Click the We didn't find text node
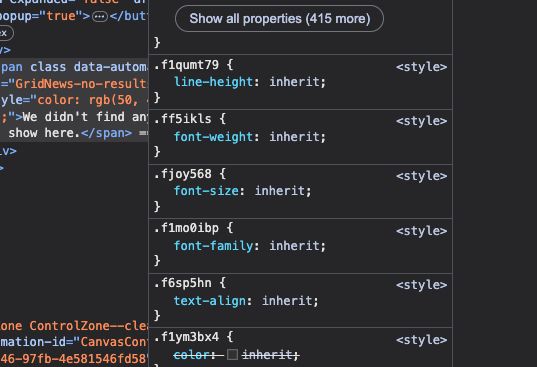Screen dimensions: 537x367 click(85, 117)
